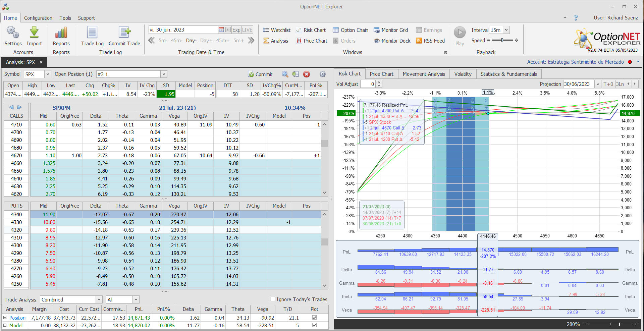Open the Configuration ribbon tab
644x331 pixels.
38,18
